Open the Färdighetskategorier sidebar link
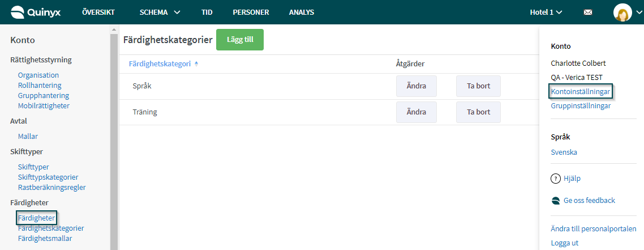The width and height of the screenshot is (644, 250). click(51, 228)
